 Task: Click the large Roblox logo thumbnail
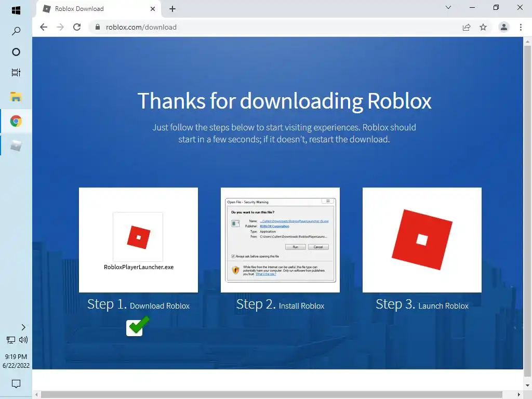point(422,240)
